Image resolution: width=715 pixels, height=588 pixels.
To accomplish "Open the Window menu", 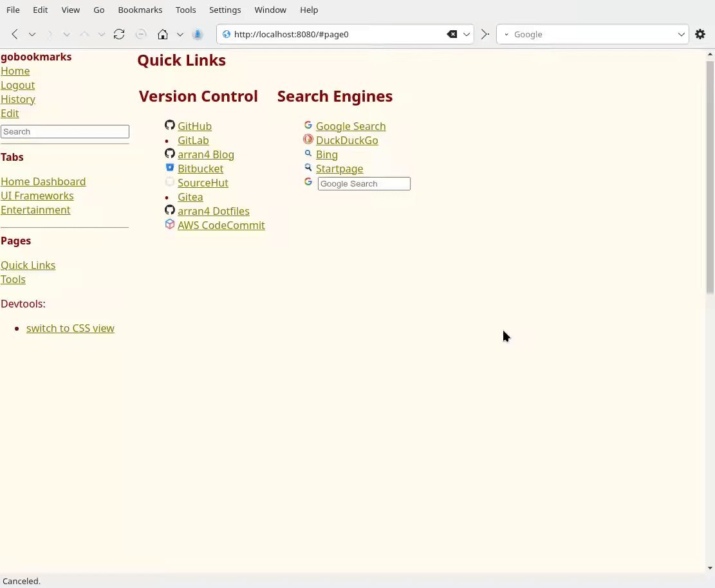I will point(270,10).
